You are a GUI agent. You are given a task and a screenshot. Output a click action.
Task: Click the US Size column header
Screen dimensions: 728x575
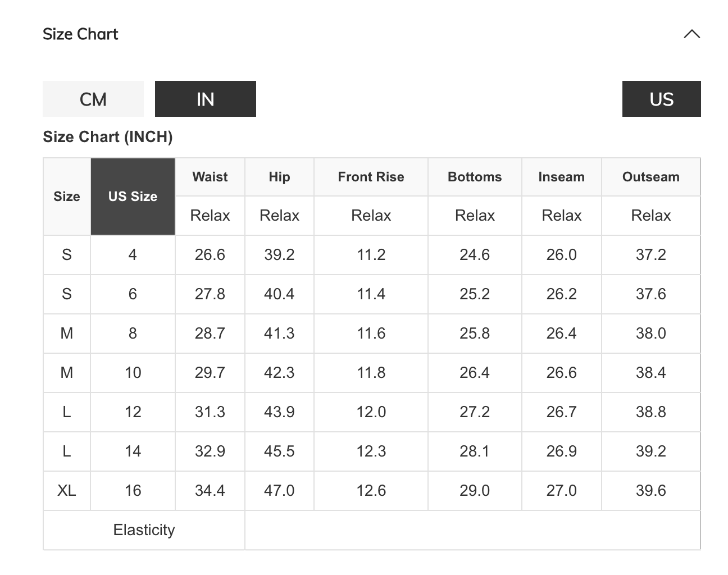[133, 197]
